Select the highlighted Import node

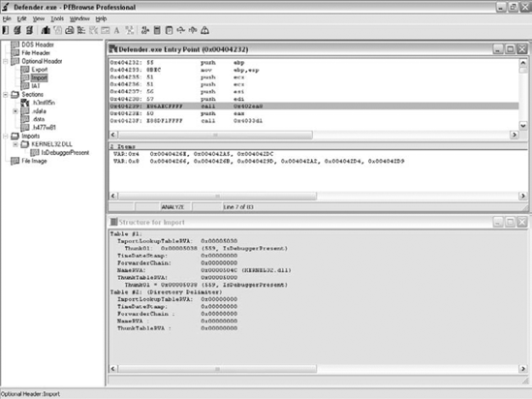40,77
